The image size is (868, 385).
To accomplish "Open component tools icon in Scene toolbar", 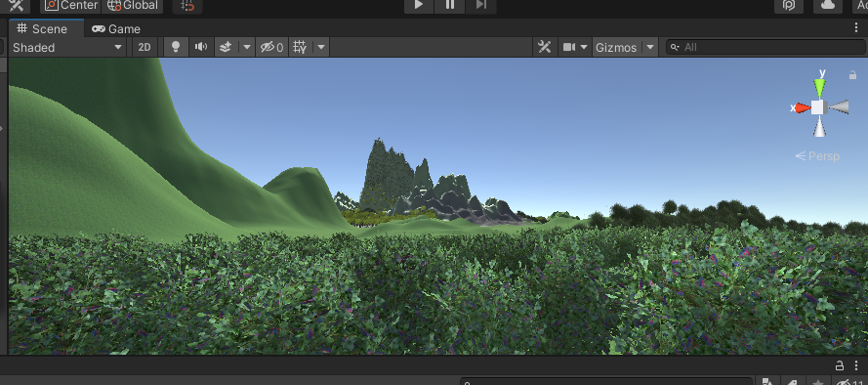I will click(544, 47).
